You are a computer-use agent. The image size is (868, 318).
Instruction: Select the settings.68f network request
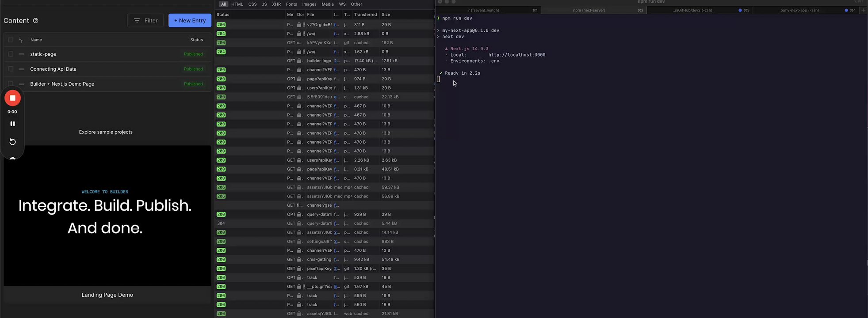(324, 242)
